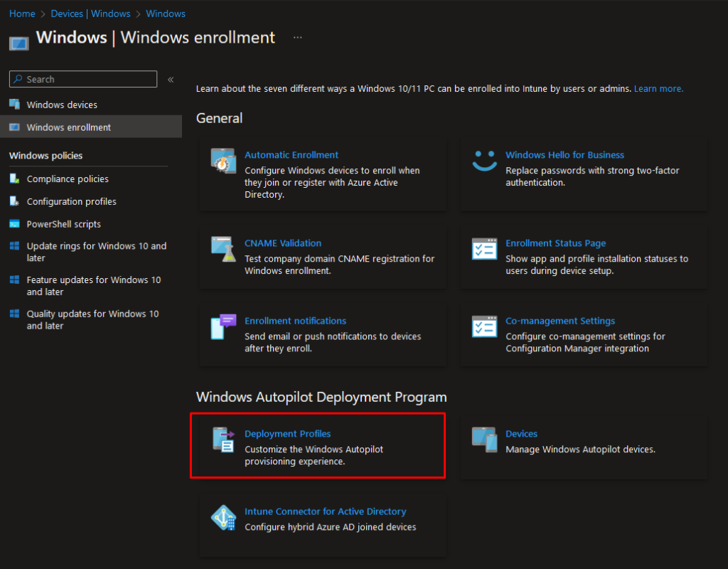Collapse the sidebar with double chevron
Screen dimensions: 728x569
[x=171, y=80]
